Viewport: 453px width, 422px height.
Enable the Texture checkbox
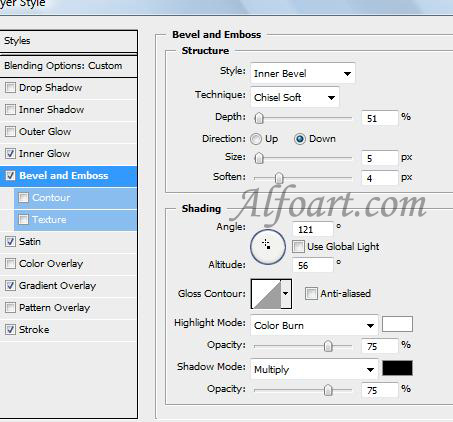click(x=23, y=220)
